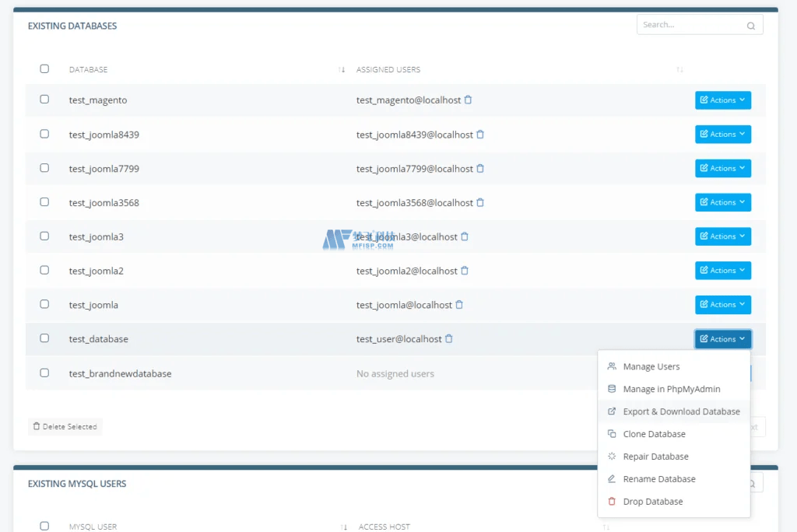Focus the Existing Databases search field
The image size is (797, 532).
689,25
